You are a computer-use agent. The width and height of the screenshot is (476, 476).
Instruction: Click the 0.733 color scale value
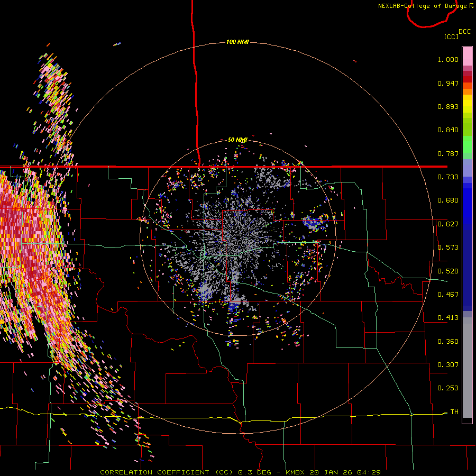448,177
